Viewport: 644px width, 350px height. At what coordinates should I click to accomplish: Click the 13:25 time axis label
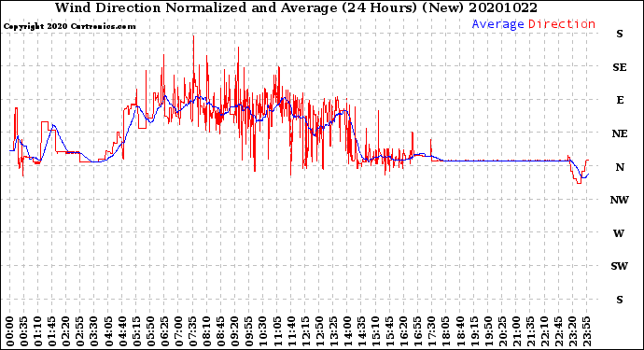coord(333,331)
